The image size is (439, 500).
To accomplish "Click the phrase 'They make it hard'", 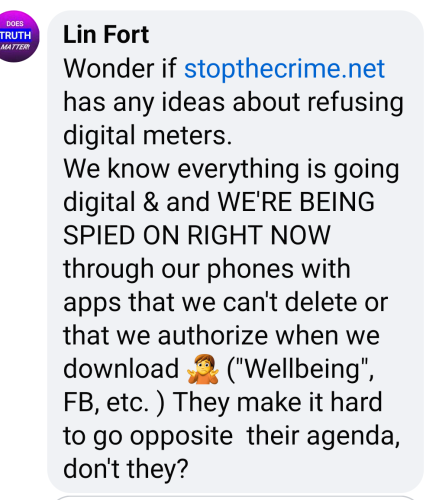I will 277,402.
